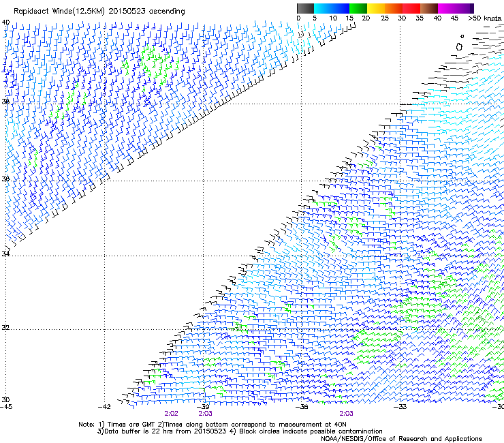Click the latitude label '32'
This screenshot has width=504, height=443.
[5, 328]
